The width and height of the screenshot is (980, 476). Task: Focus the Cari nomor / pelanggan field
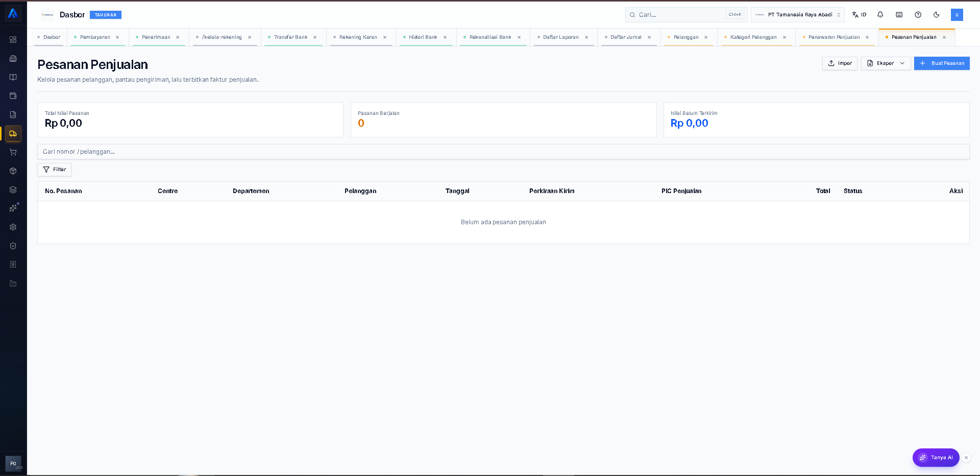click(x=503, y=152)
